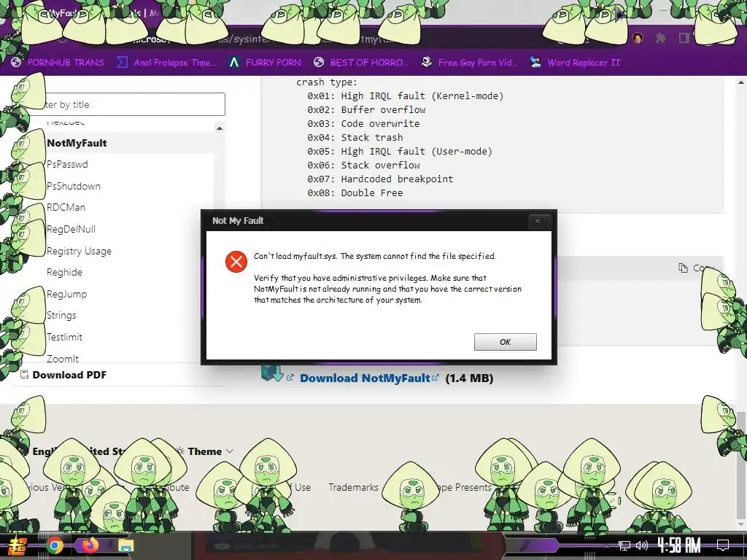Select NotMyFault in the sidebar list
This screenshot has height=560, width=747.
(77, 143)
